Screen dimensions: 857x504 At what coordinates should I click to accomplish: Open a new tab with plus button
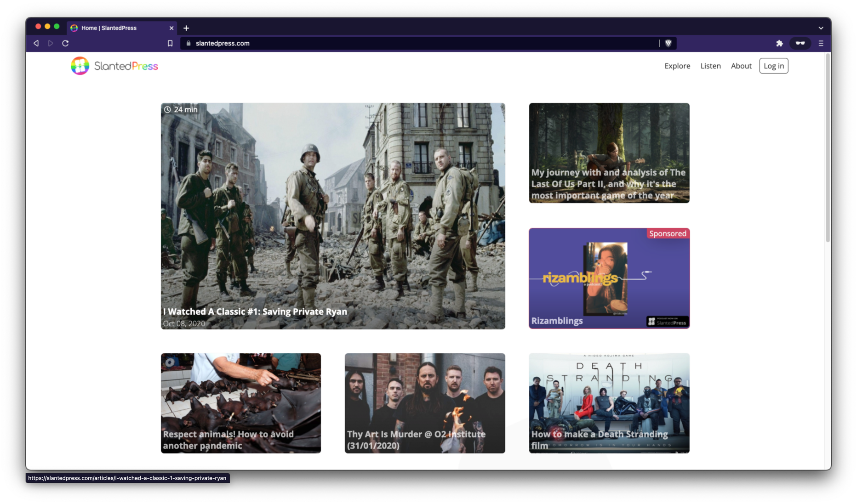coord(186,28)
